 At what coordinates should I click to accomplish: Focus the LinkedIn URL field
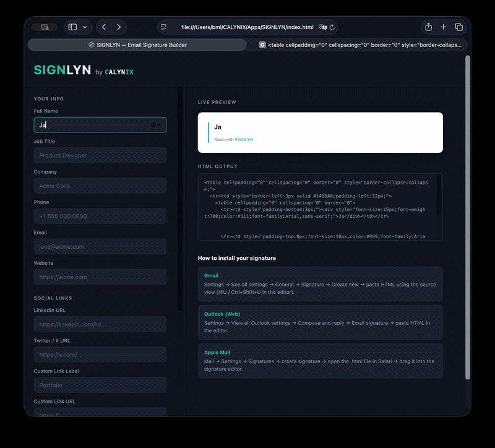tap(100, 324)
